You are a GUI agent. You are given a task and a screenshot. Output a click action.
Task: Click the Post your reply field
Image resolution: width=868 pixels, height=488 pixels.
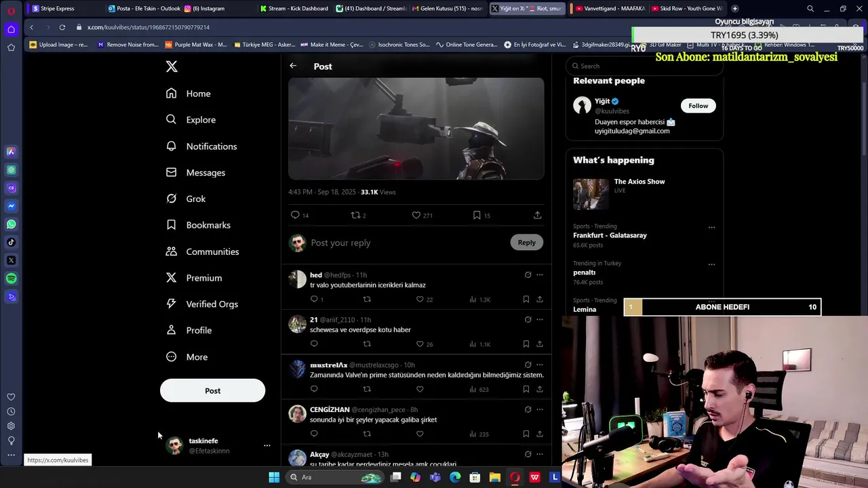click(x=407, y=243)
